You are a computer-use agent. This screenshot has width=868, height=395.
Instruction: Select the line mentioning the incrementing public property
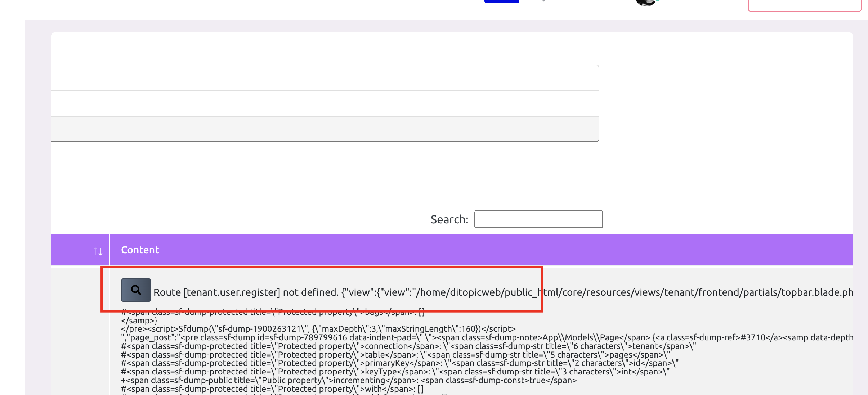[x=349, y=380]
